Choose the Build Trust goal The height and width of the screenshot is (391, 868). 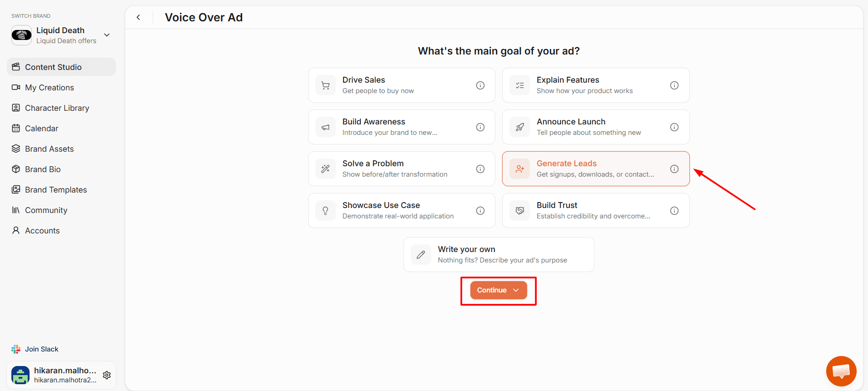(x=596, y=210)
